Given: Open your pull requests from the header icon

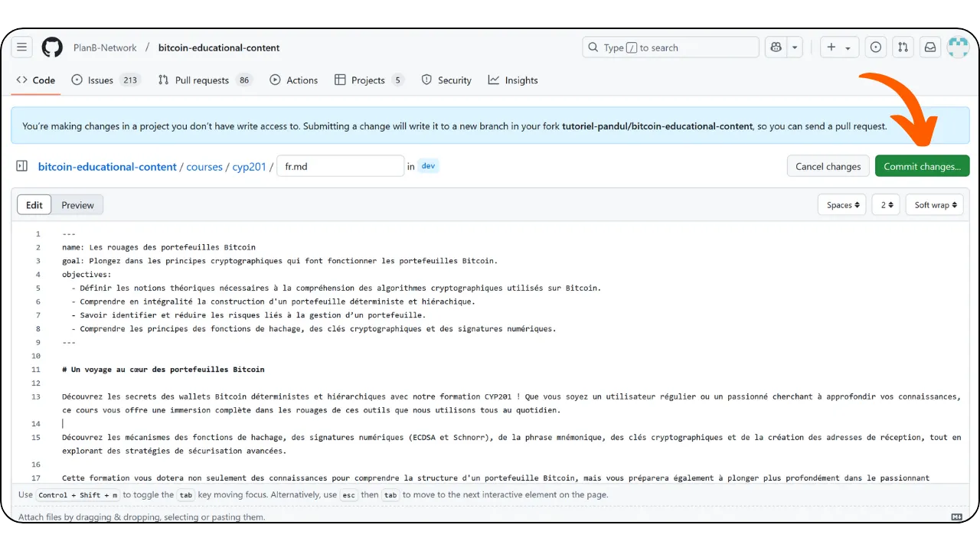Looking at the screenshot, I should (x=903, y=47).
